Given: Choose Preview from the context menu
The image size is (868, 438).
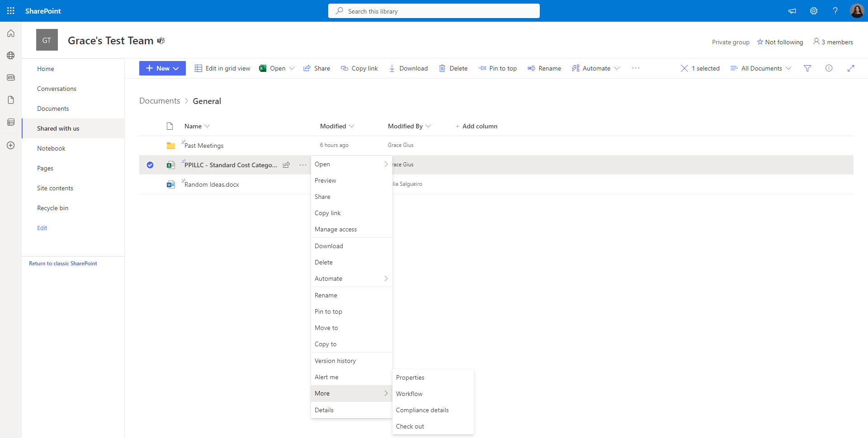Looking at the screenshot, I should [352, 180].
